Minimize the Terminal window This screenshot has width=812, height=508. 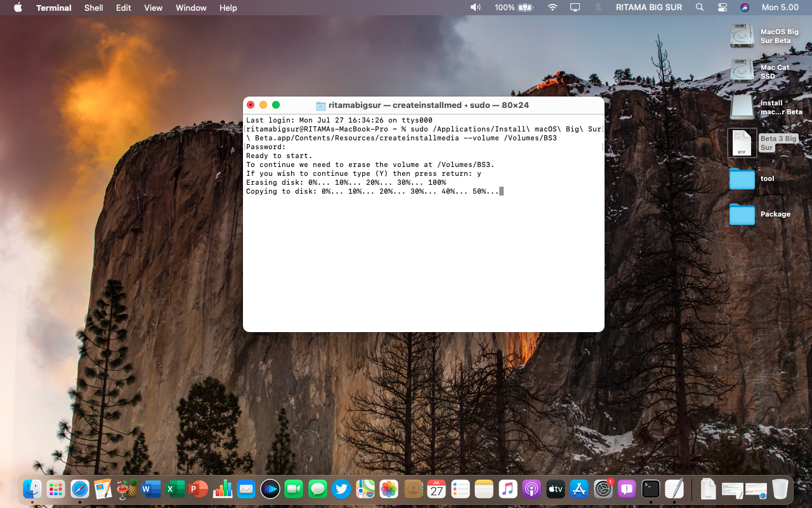tap(263, 105)
